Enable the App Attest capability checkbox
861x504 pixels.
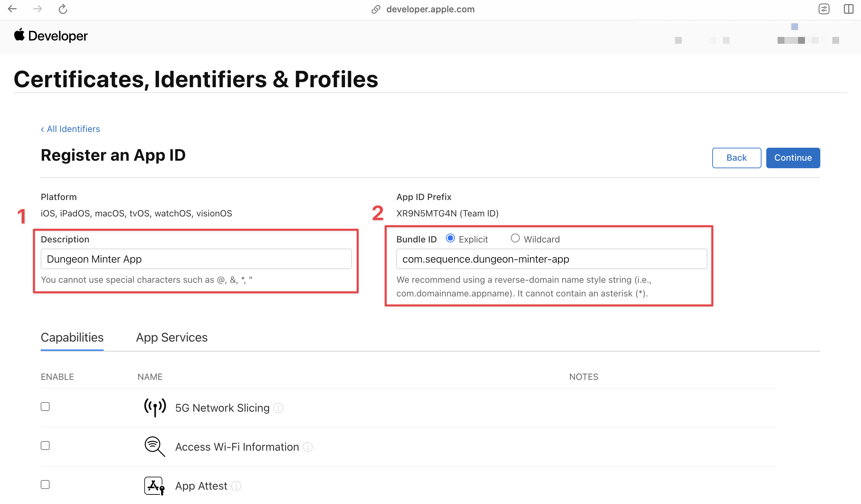coord(45,485)
